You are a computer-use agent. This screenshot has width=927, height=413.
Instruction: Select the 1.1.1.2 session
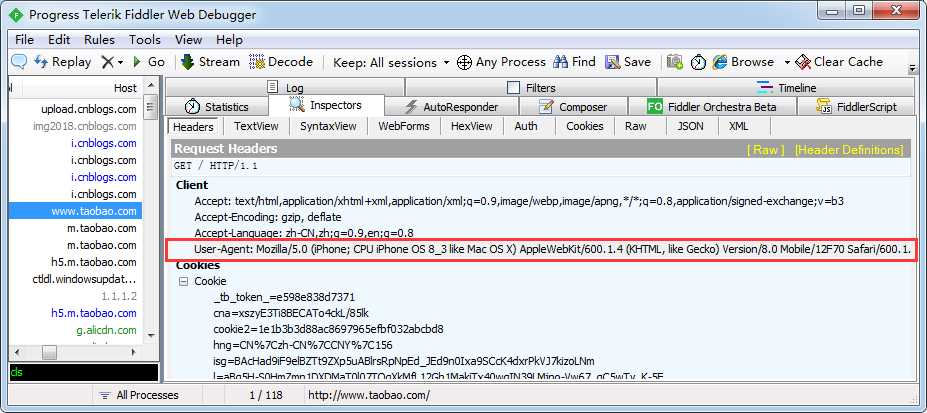click(75, 296)
